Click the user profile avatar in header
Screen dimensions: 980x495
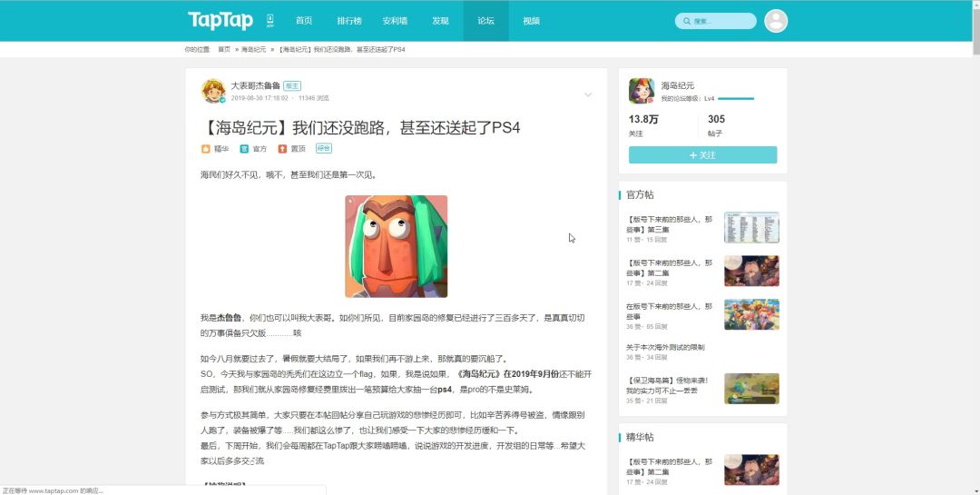click(x=776, y=21)
